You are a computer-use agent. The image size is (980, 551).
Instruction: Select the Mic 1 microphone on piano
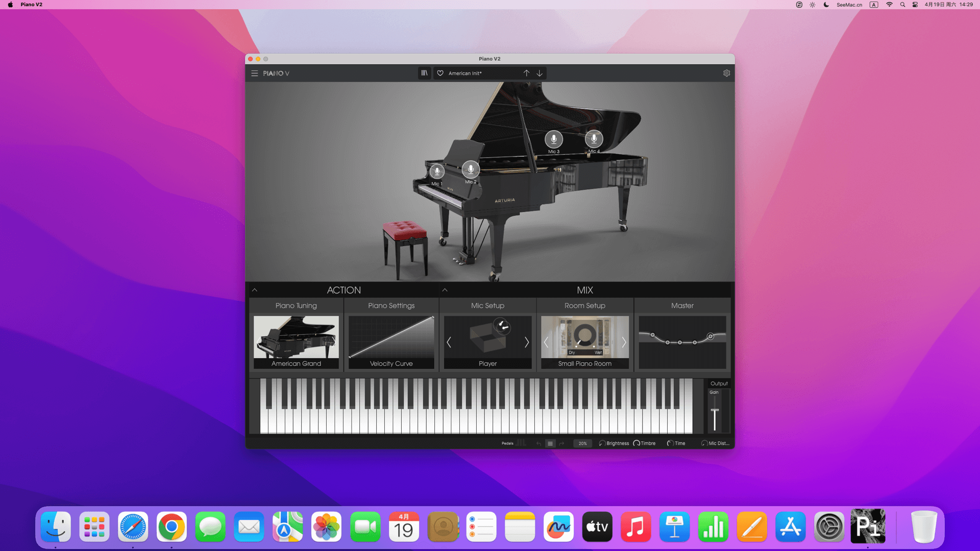coord(437,171)
